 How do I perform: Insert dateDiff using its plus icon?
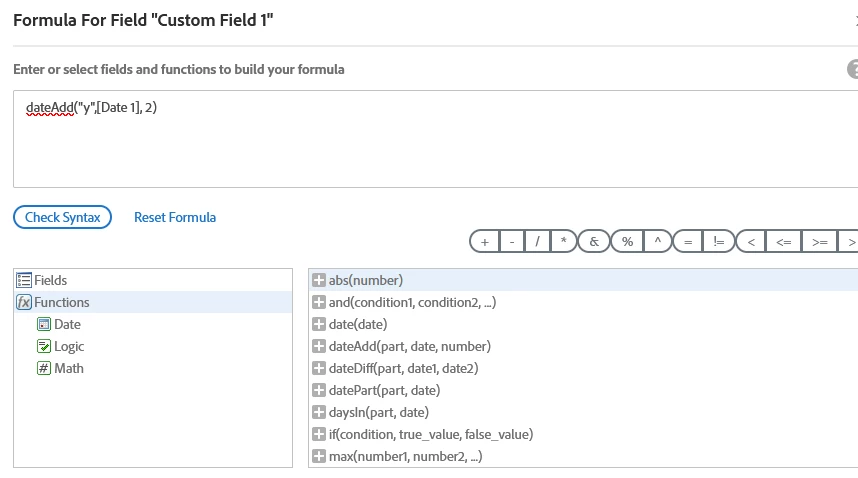(x=319, y=368)
